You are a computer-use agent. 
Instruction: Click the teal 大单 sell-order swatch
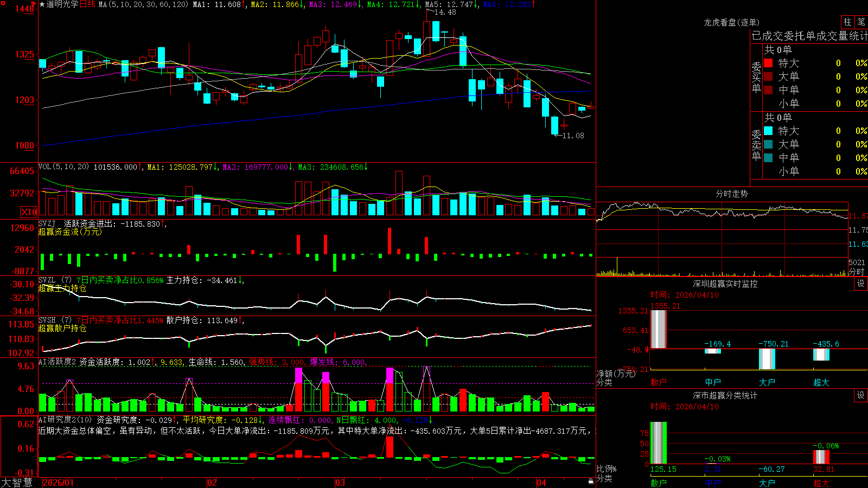(768, 144)
